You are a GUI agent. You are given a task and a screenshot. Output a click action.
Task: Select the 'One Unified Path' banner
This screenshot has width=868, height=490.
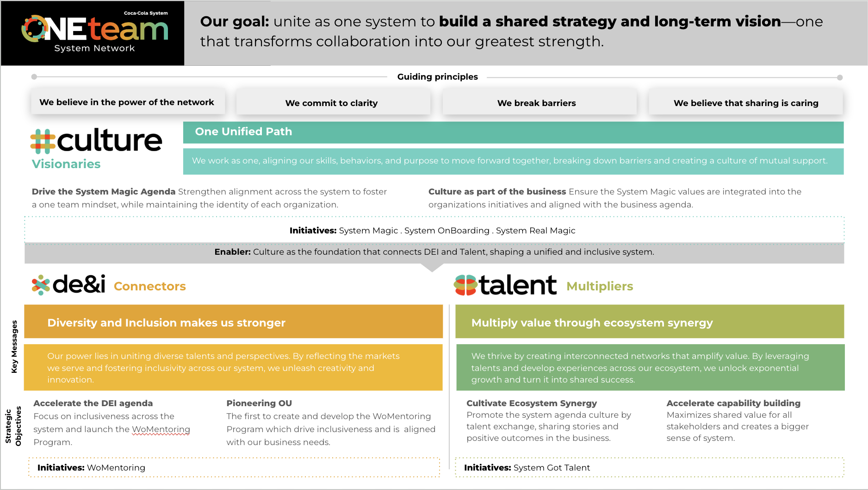pyautogui.click(x=513, y=132)
